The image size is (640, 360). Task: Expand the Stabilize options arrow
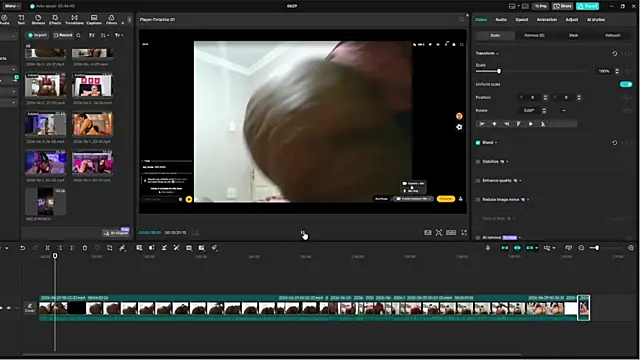(x=507, y=162)
